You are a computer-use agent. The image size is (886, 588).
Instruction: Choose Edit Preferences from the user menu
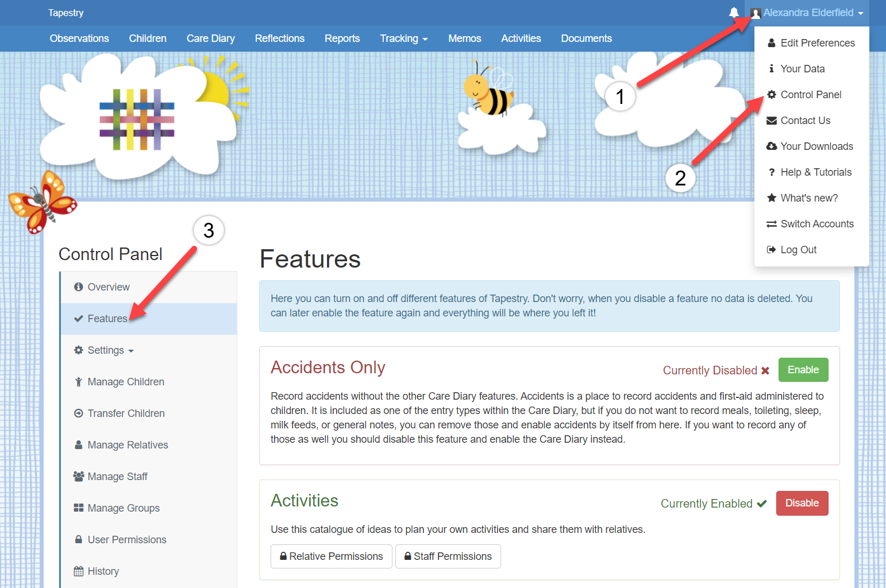point(811,43)
